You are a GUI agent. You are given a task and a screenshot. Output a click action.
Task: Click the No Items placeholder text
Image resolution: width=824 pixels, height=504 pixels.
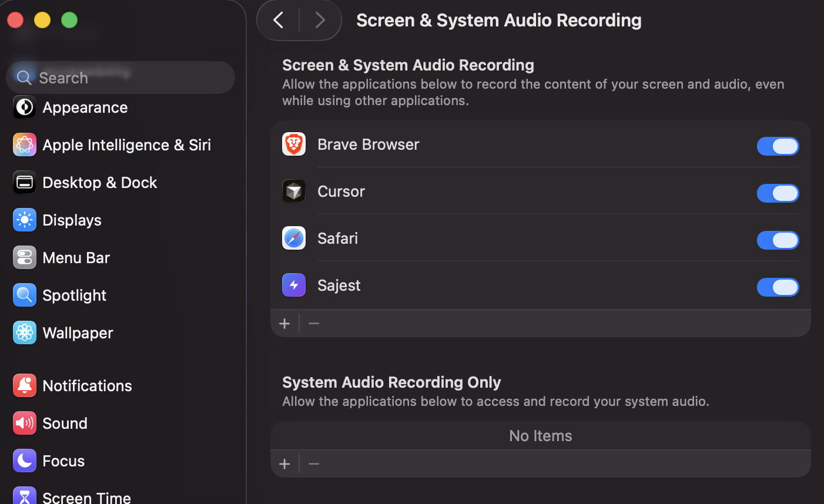541,436
